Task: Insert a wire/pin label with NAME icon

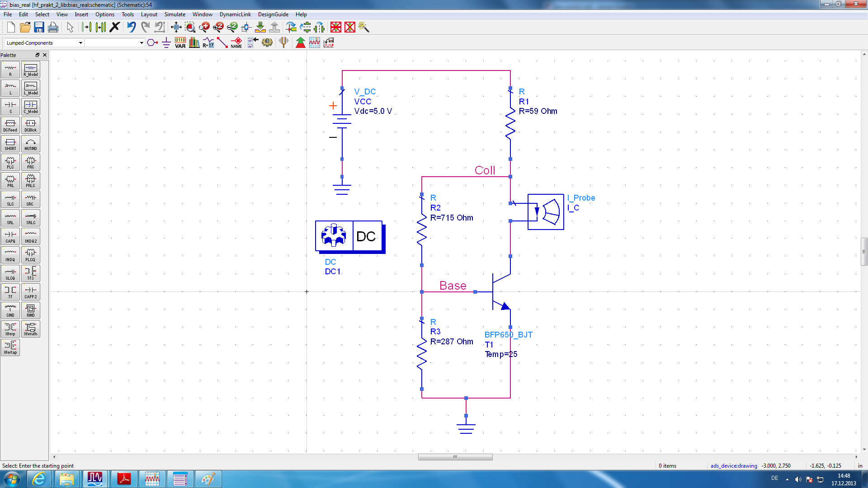Action: coord(236,43)
